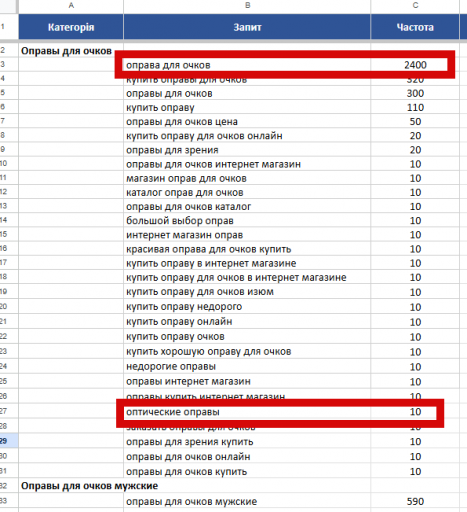Image resolution: width=467 pixels, height=512 pixels.
Task: Select the frequency cell with 2400
Action: (x=415, y=65)
